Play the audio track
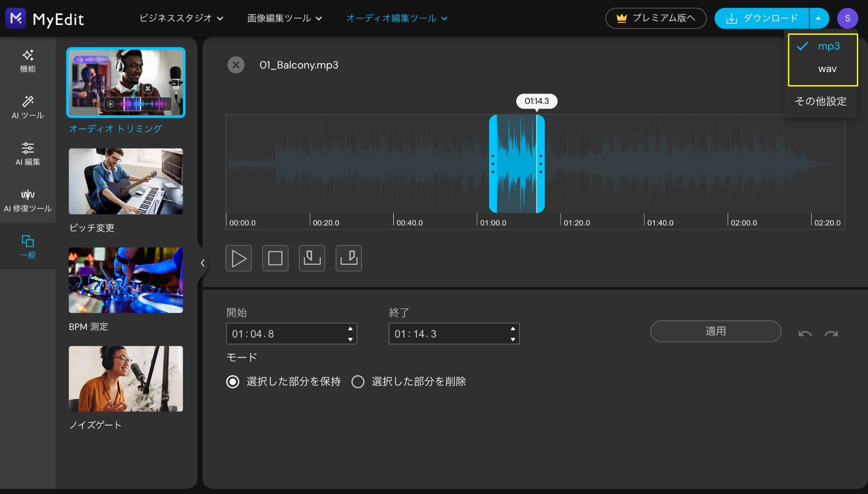The height and width of the screenshot is (494, 868). (x=239, y=258)
